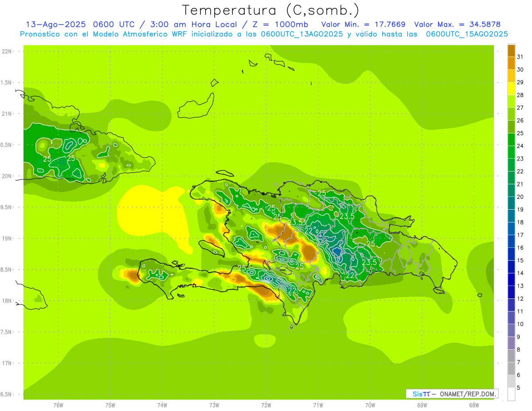Screen dimensions: 532x411
Task: Click the legend value '20'
Action: click(520, 197)
